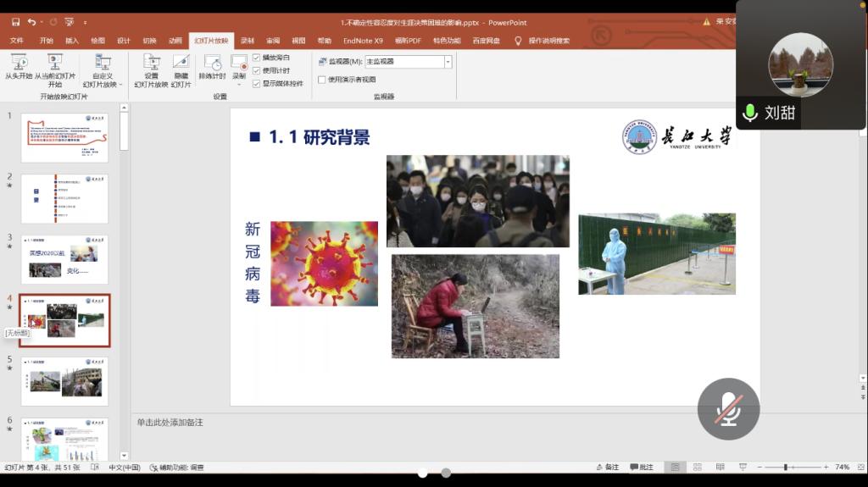The height and width of the screenshot is (487, 868).
Task: Uncheck the Play Narrations (播放旁白) checkbox
Action: (x=256, y=58)
